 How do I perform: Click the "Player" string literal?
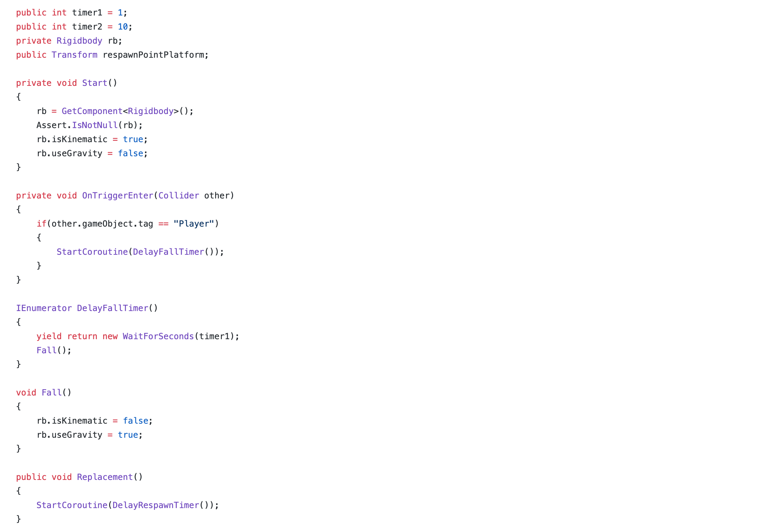[x=194, y=224]
